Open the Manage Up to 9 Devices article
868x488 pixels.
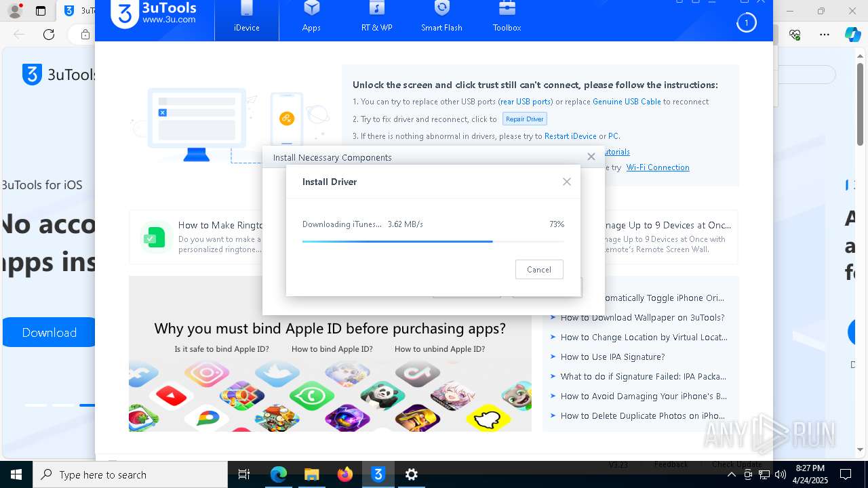click(666, 225)
